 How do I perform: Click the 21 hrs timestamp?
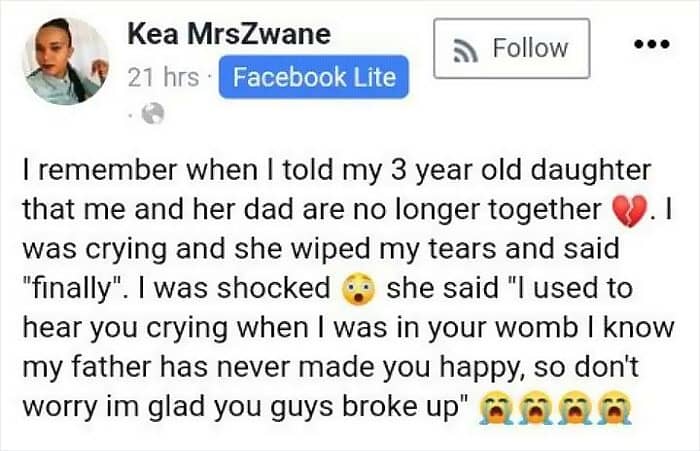163,77
